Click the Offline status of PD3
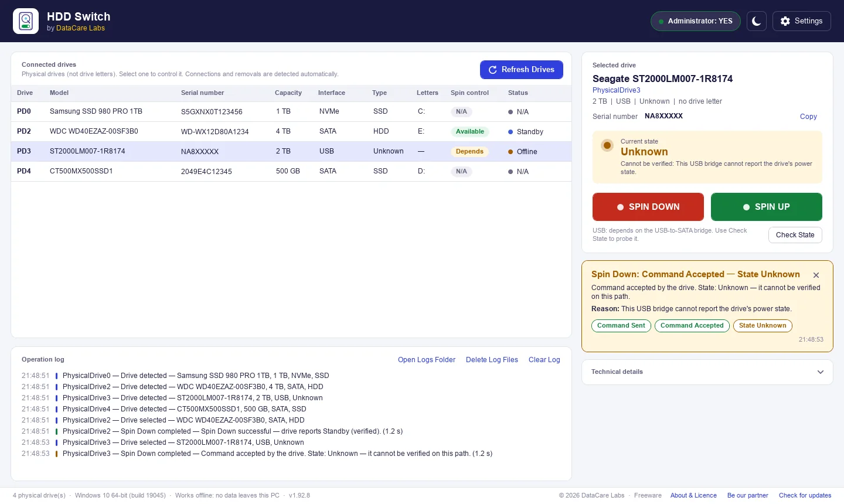 tap(523, 152)
